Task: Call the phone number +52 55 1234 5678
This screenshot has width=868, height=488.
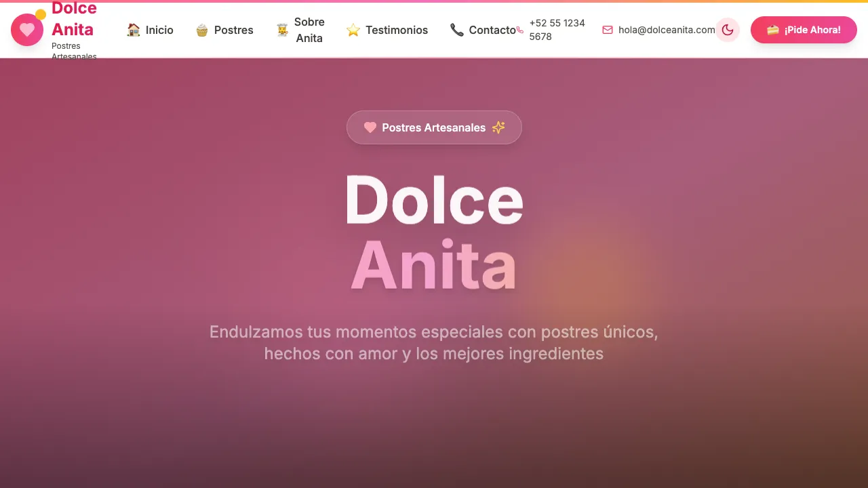Action: [x=557, y=30]
